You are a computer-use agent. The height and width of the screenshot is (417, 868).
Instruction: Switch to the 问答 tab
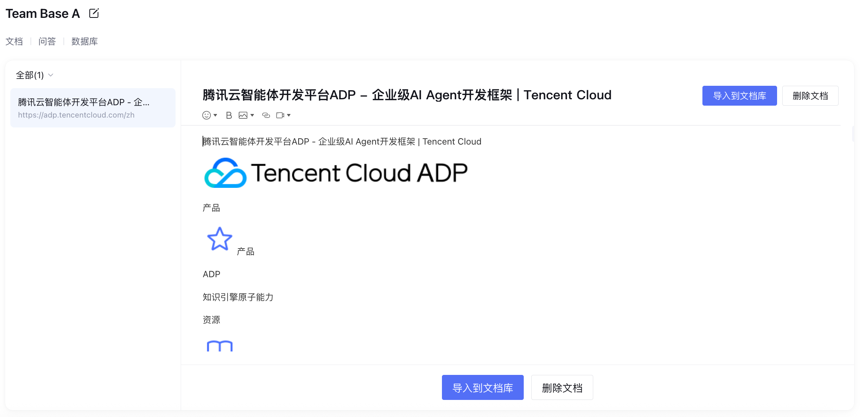click(47, 41)
